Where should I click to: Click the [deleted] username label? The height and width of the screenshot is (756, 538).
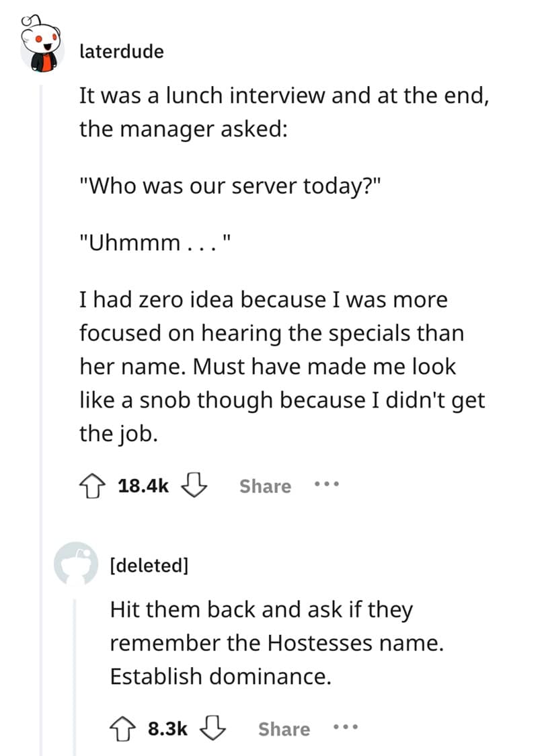(149, 565)
